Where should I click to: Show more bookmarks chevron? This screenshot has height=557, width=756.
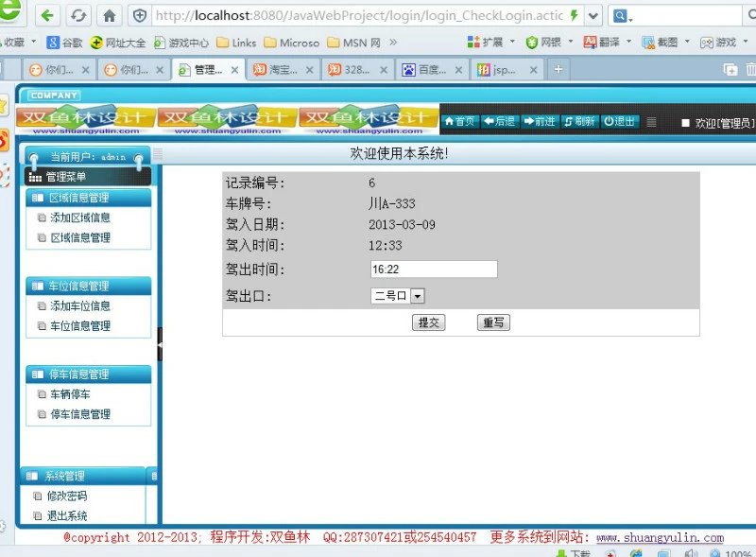pos(393,42)
